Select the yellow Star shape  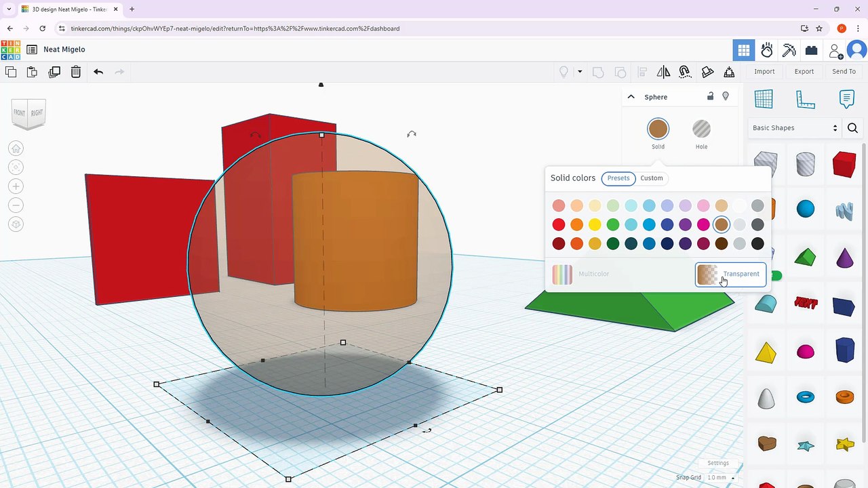click(x=845, y=445)
